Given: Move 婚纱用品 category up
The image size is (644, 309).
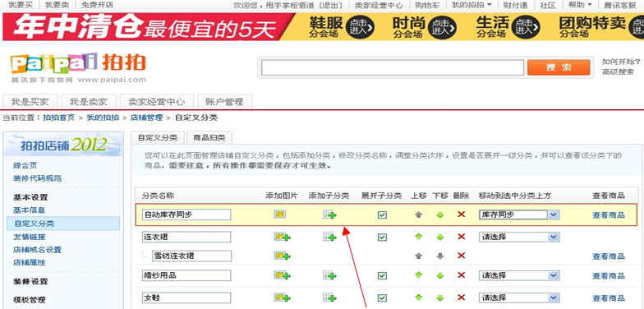Looking at the screenshot, I should point(419,274).
